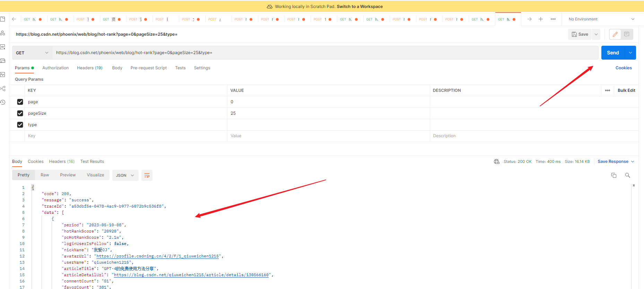Open the APIs sidebar icon
This screenshot has height=289, width=644.
click(x=3, y=33)
